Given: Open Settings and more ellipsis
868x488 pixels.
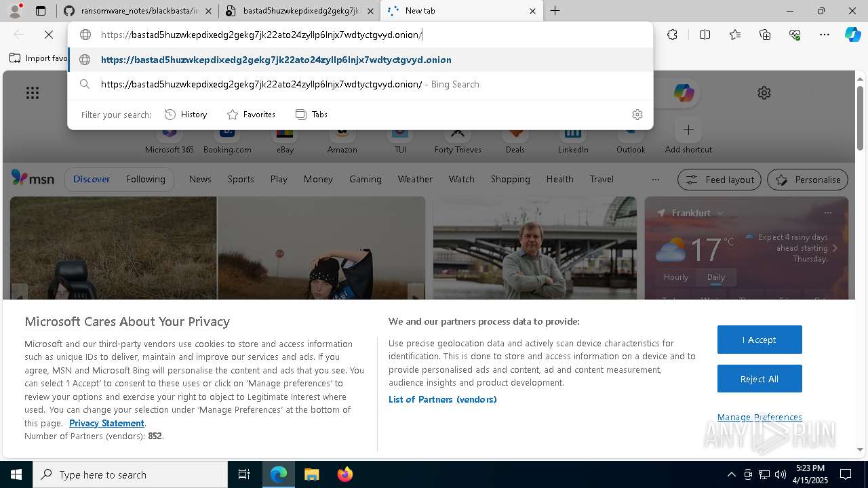Looking at the screenshot, I should (825, 35).
